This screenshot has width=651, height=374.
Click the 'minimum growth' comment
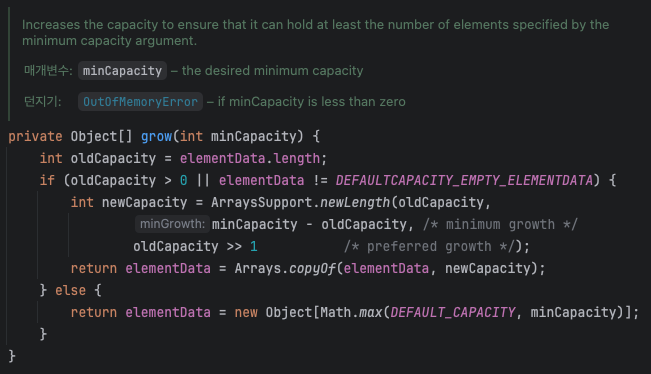(500, 225)
